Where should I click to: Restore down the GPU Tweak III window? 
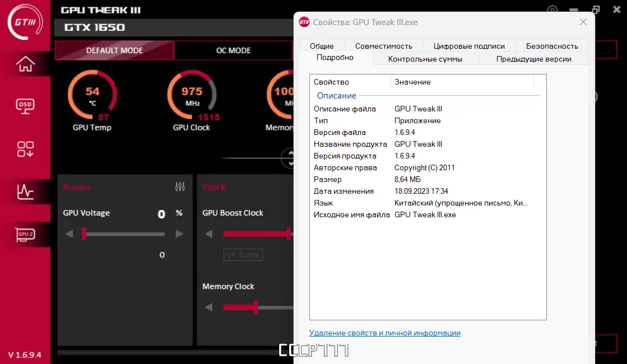596,9
